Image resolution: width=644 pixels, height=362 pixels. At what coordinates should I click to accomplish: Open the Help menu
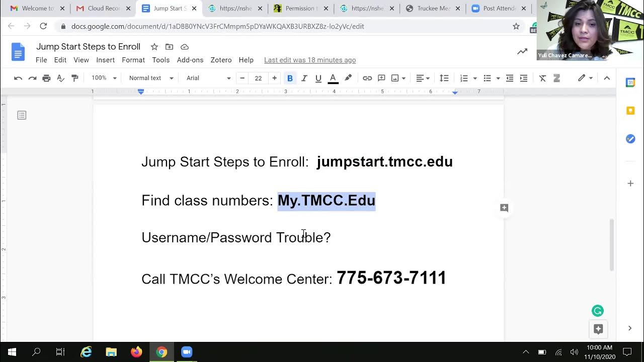pyautogui.click(x=246, y=60)
